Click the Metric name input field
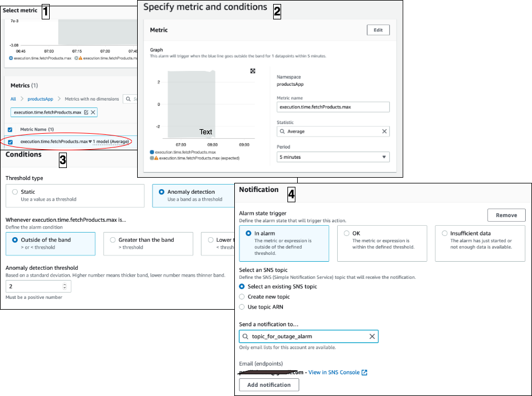This screenshot has height=396, width=532. [x=333, y=107]
